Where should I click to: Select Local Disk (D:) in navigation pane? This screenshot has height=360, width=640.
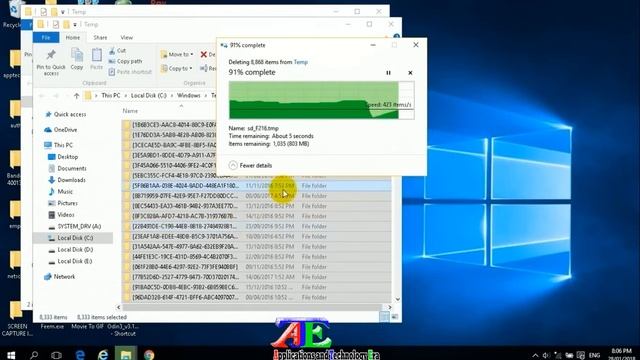(x=71, y=249)
